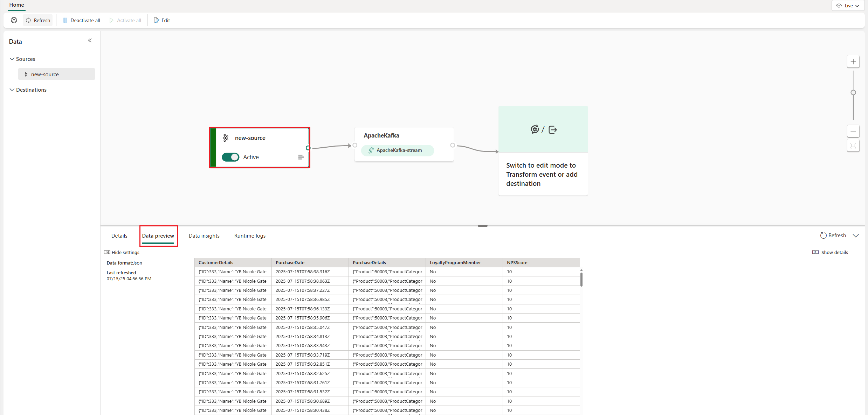Click the toolbar Refresh button

pyautogui.click(x=38, y=20)
